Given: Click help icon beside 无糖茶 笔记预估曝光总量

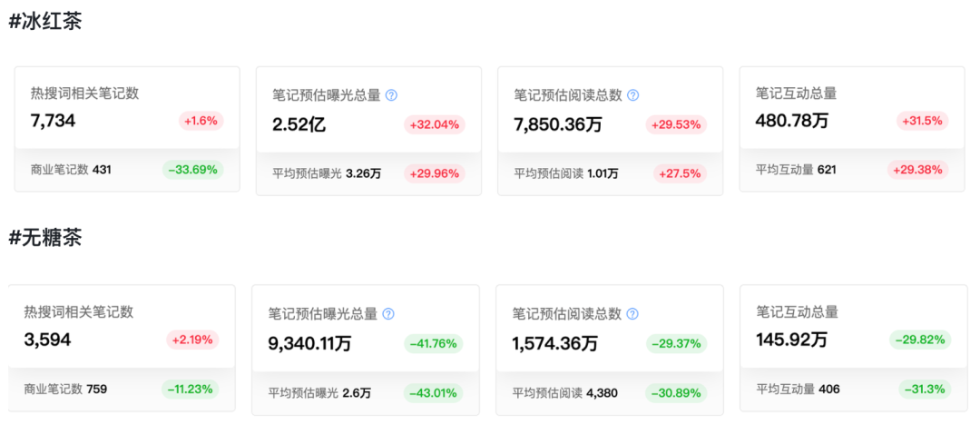Looking at the screenshot, I should click(x=388, y=314).
